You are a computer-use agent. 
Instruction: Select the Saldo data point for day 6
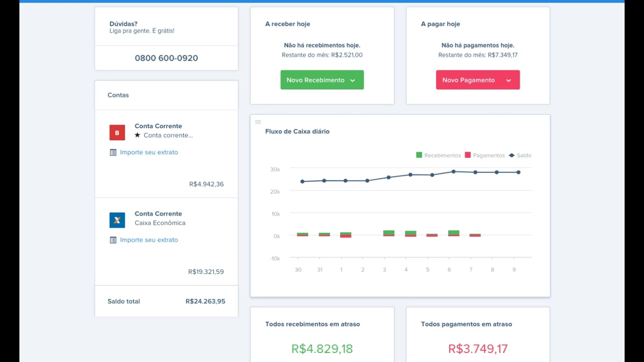point(453,172)
